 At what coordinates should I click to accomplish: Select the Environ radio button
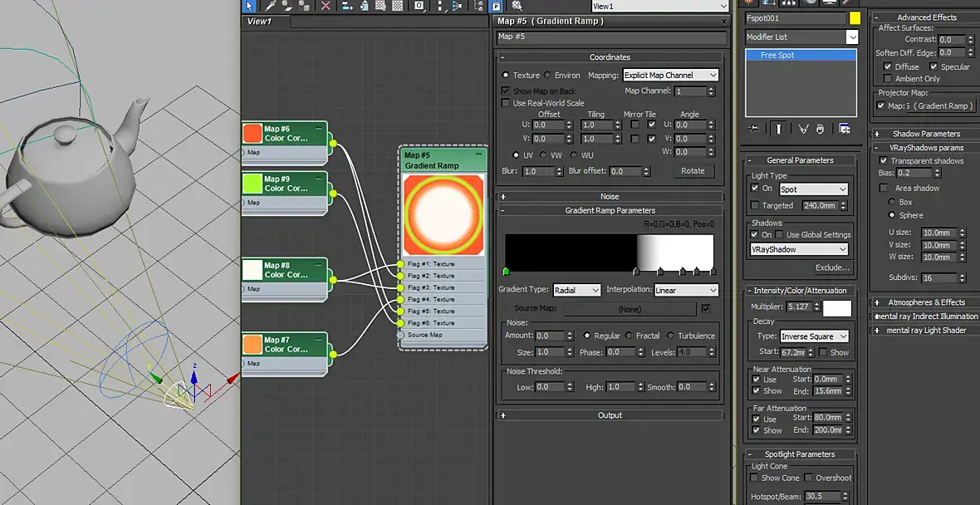pyautogui.click(x=547, y=75)
